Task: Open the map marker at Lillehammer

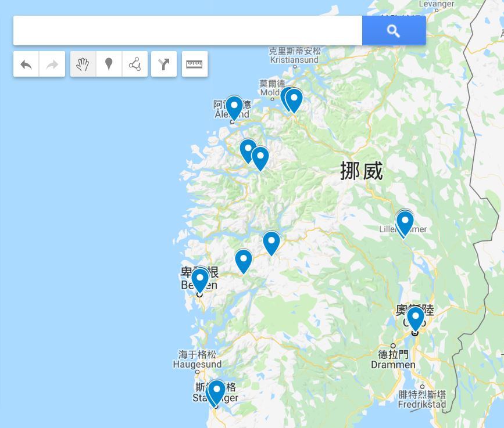Action: point(405,223)
